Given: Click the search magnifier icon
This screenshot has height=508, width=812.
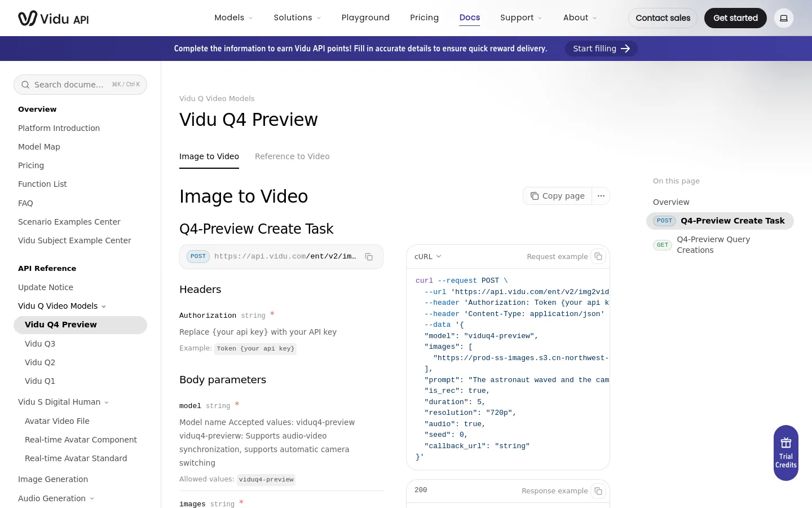Looking at the screenshot, I should pyautogui.click(x=25, y=85).
